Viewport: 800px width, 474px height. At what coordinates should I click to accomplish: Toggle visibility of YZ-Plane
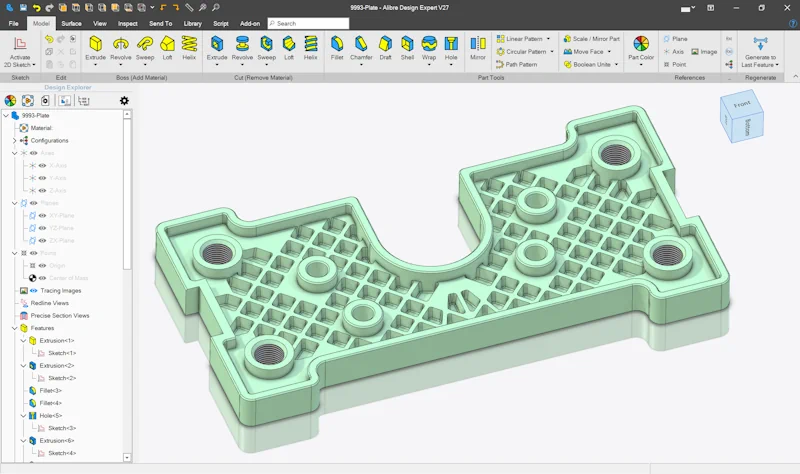click(x=42, y=228)
